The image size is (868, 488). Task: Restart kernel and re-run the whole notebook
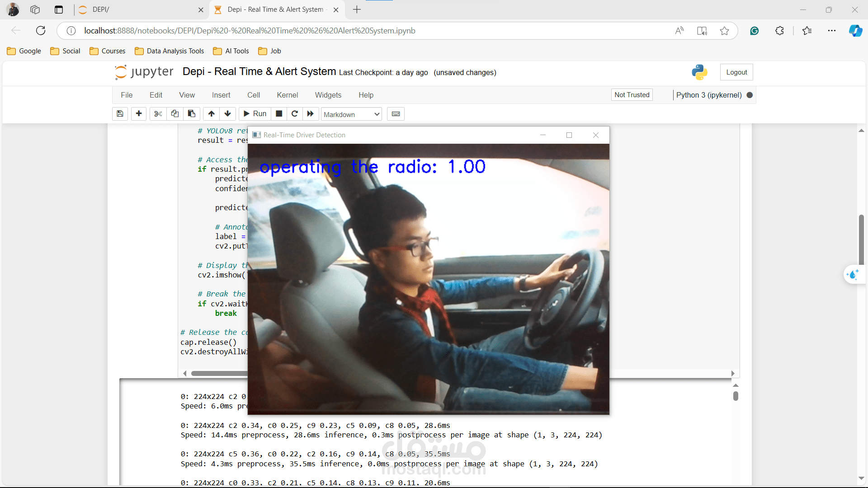tap(310, 114)
